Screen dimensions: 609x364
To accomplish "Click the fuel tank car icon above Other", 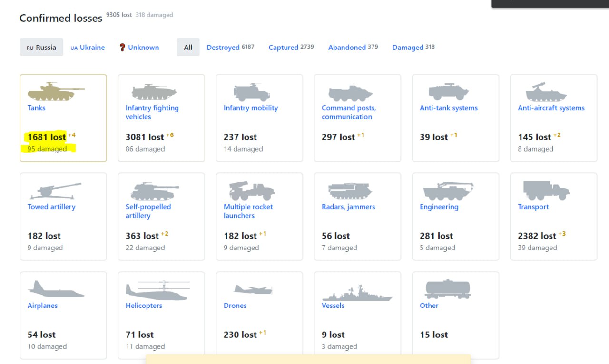I will pos(448,289).
